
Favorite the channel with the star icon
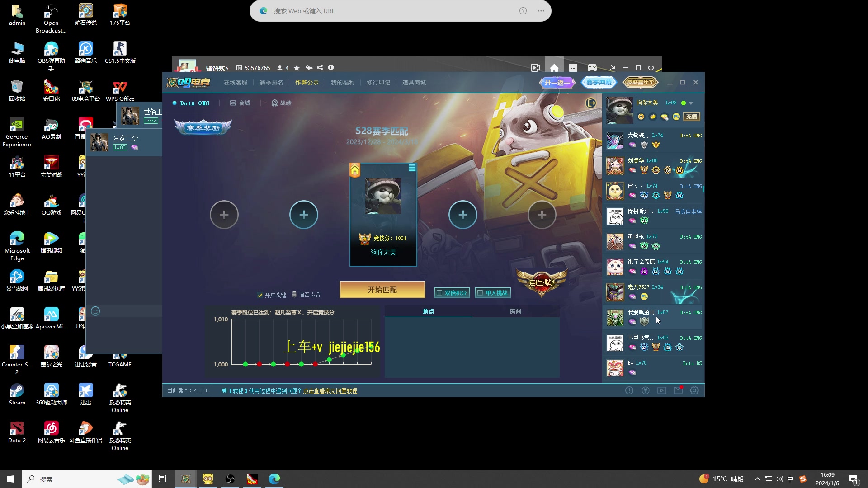(297, 68)
